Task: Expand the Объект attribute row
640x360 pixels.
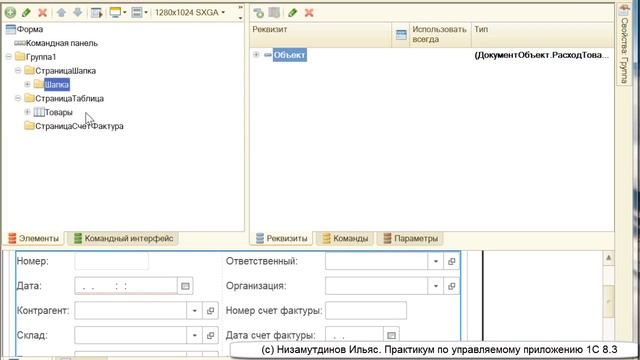Action: (x=256, y=54)
